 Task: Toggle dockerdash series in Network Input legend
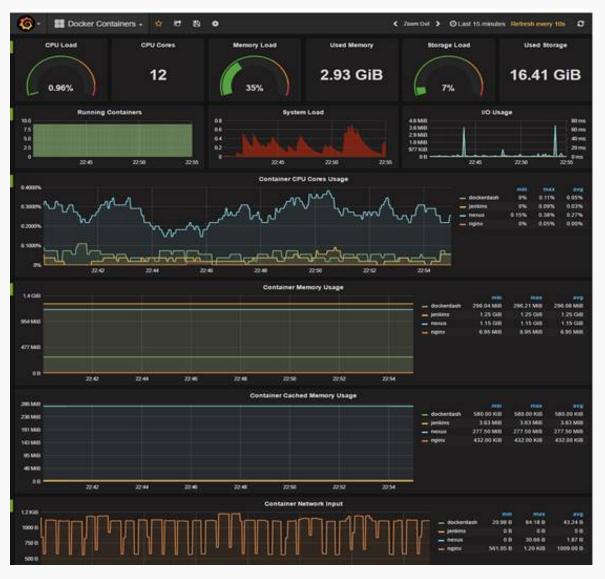462,522
